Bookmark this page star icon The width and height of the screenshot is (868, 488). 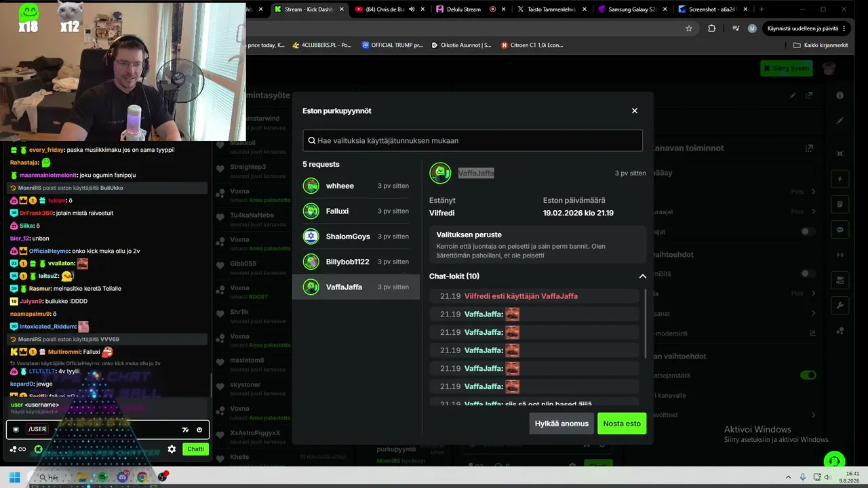[689, 28]
